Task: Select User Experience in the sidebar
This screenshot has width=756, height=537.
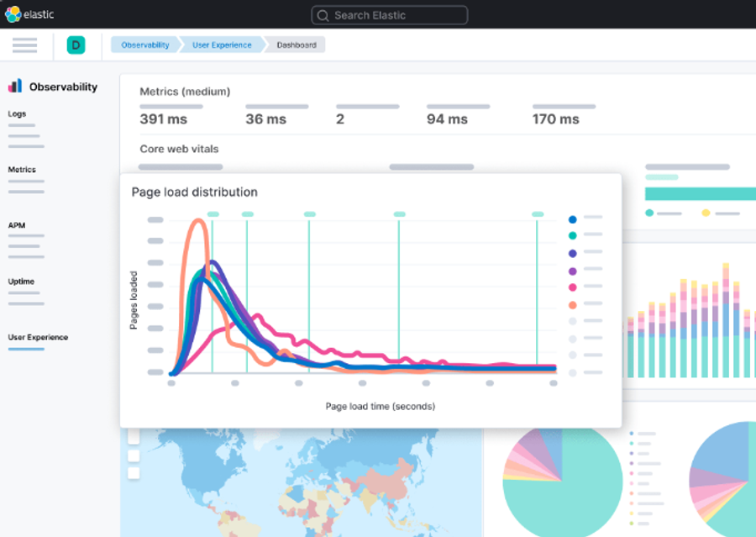Action: (38, 337)
